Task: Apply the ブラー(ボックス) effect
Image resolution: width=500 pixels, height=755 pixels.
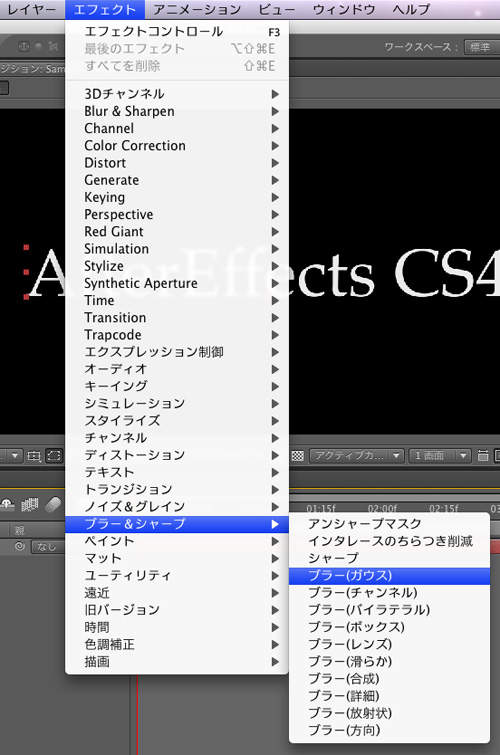Action: point(389,627)
